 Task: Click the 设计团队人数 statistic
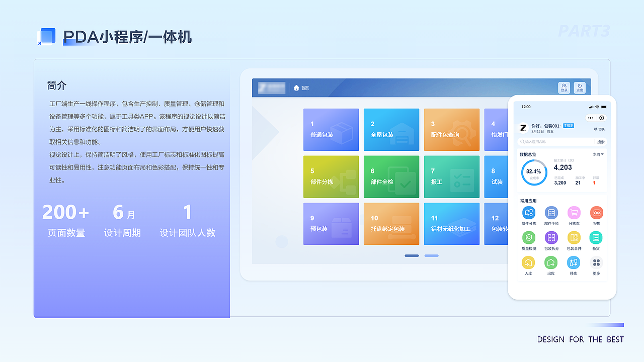pyautogui.click(x=188, y=220)
